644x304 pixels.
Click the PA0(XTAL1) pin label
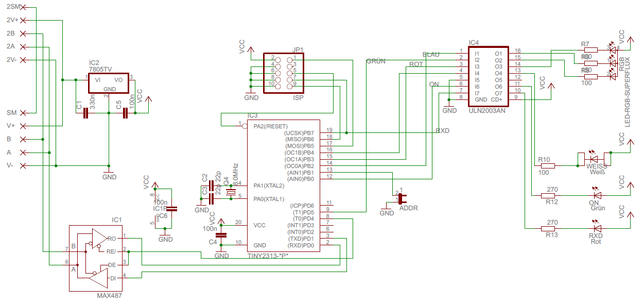[x=268, y=199]
